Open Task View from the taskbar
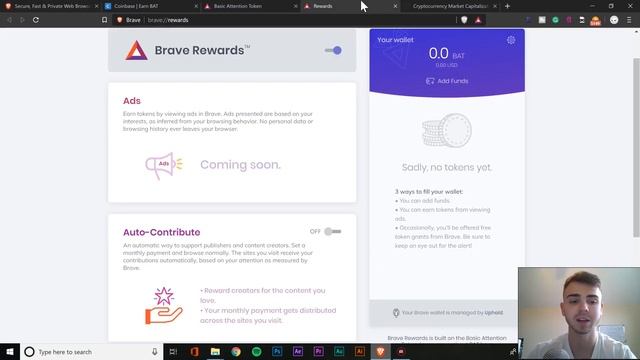This screenshot has height=360, width=640. (173, 351)
